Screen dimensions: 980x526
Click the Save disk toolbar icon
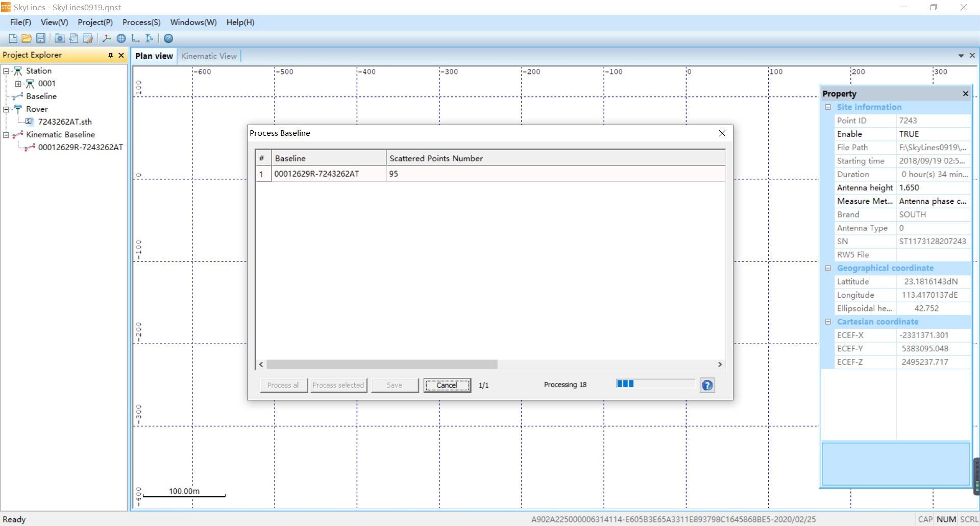(x=41, y=38)
